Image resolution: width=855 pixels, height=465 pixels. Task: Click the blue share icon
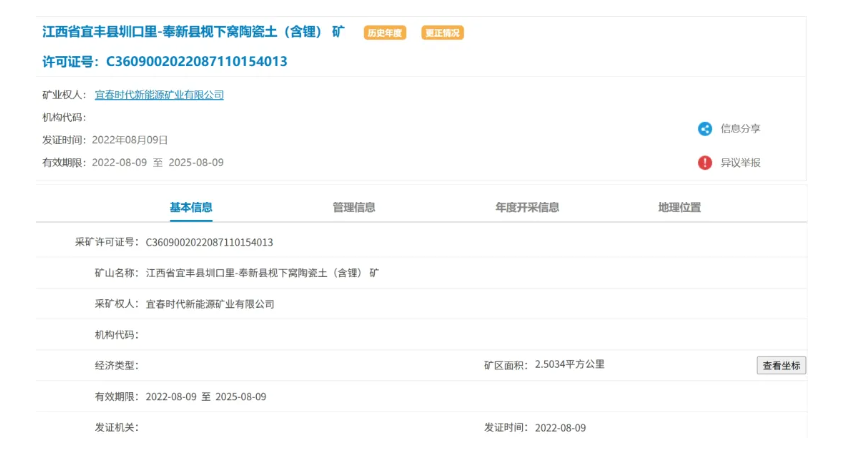coord(705,129)
